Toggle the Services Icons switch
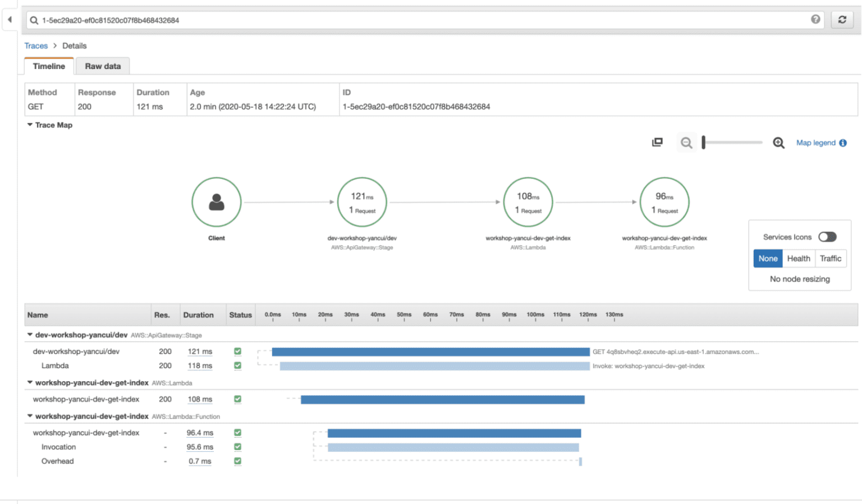The width and height of the screenshot is (862, 504). tap(828, 237)
